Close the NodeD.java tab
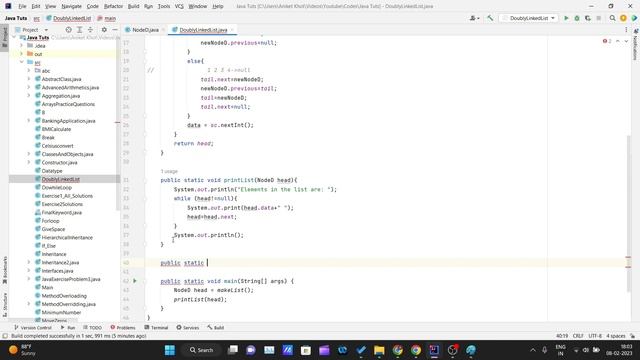This screenshot has height=360, width=640. coord(163,30)
